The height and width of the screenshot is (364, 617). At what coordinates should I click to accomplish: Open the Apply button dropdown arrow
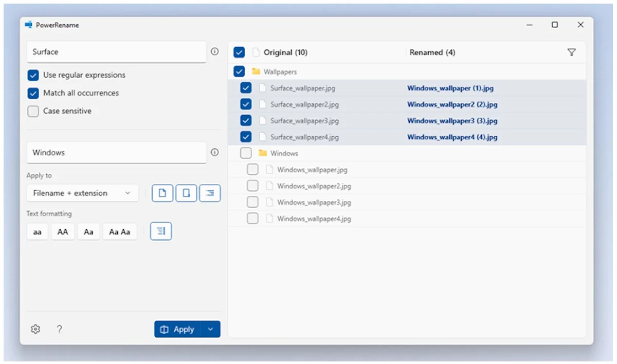(210, 330)
